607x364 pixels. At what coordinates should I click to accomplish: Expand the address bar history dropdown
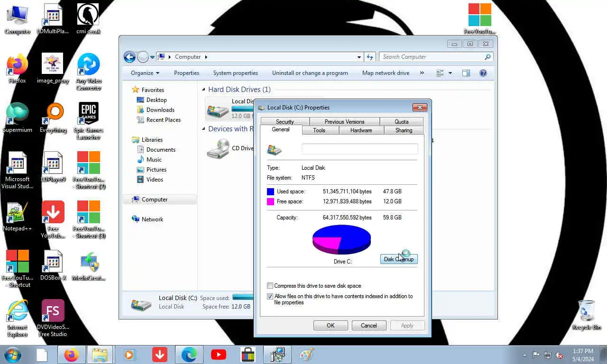pyautogui.click(x=359, y=57)
